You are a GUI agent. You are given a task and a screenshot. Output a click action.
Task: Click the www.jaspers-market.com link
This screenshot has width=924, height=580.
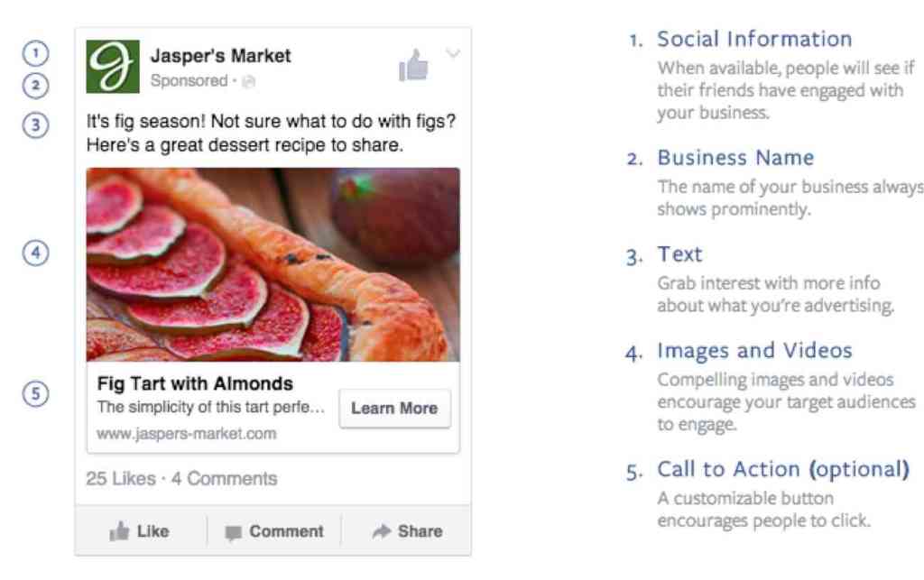(x=187, y=434)
